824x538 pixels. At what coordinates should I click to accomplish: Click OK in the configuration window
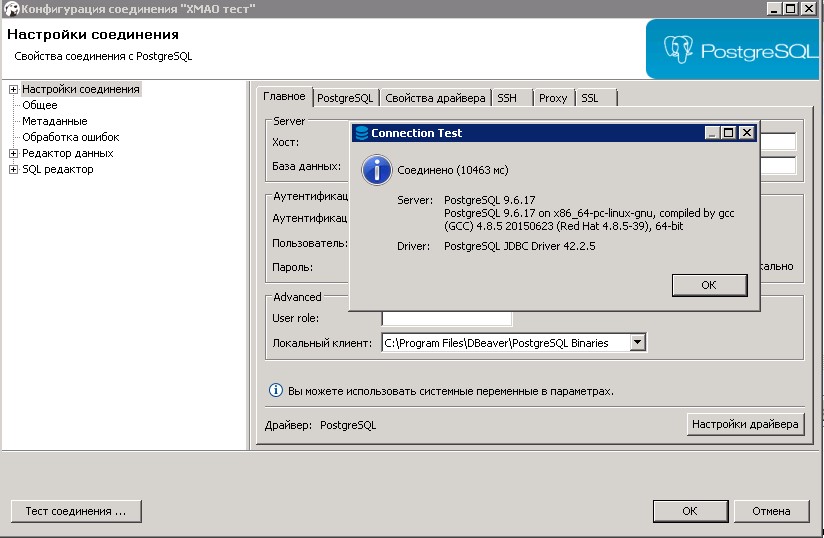690,511
